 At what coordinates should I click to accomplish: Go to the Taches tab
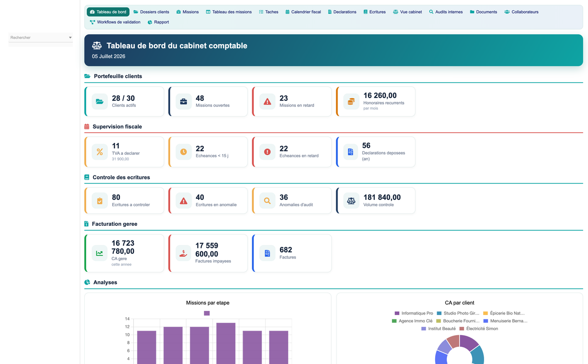[x=269, y=12]
